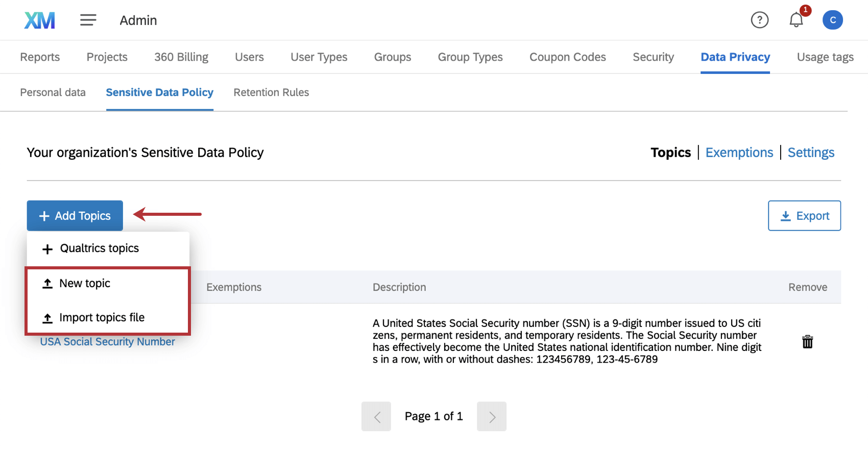Image resolution: width=868 pixels, height=452 pixels.
Task: Go to the next page arrow
Action: pyautogui.click(x=491, y=416)
